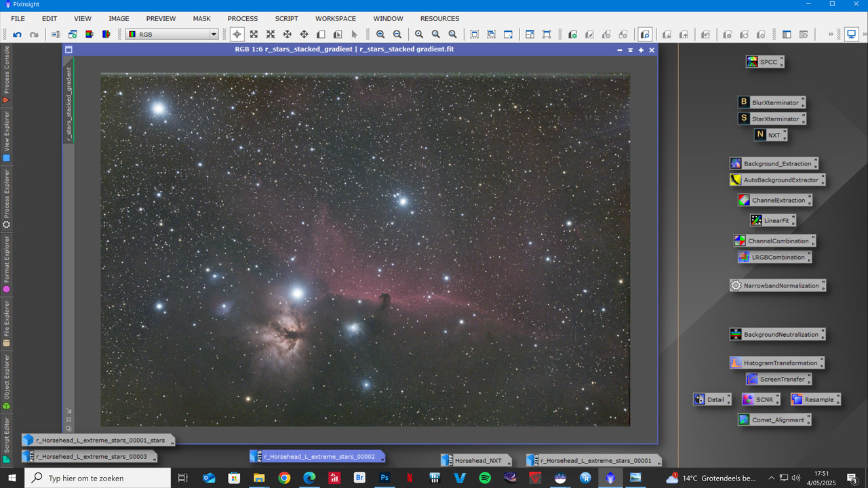868x488 pixels.
Task: Launch the HistogramTransformation process
Action: pos(776,362)
